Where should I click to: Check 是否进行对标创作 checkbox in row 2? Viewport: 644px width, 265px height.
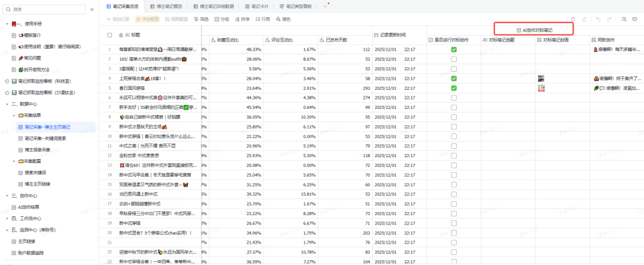(x=454, y=59)
